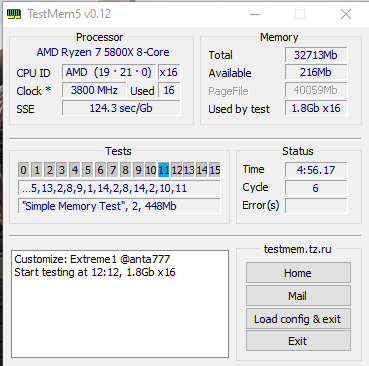Viewport: 369px width, 366px height.
Task: Click the testmem.tz.ru group label
Action: tap(298, 249)
